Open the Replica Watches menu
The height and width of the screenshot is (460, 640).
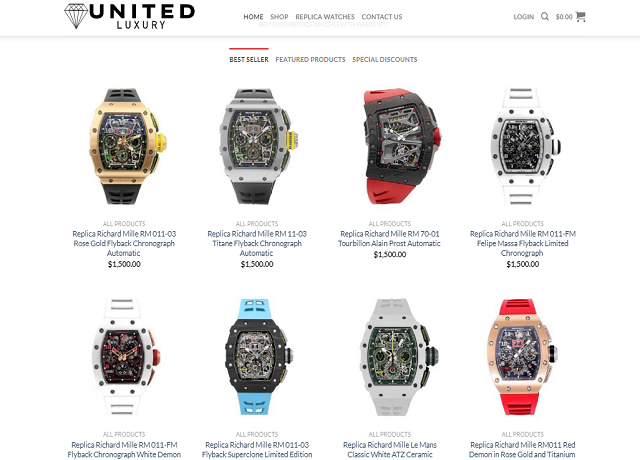point(325,17)
